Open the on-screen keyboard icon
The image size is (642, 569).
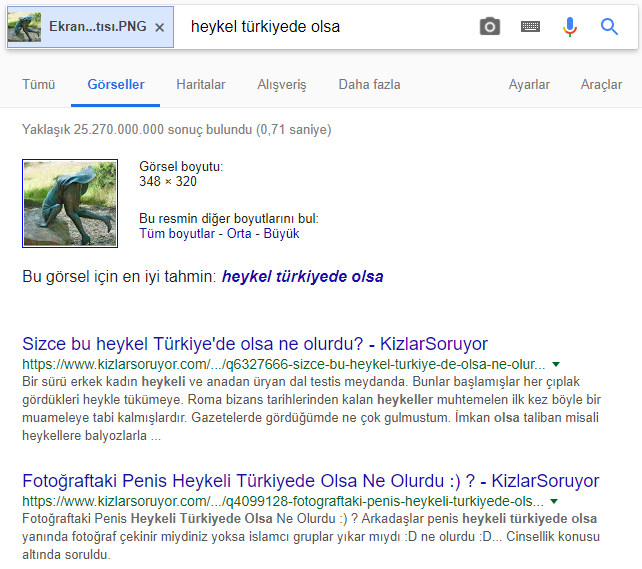click(x=530, y=27)
